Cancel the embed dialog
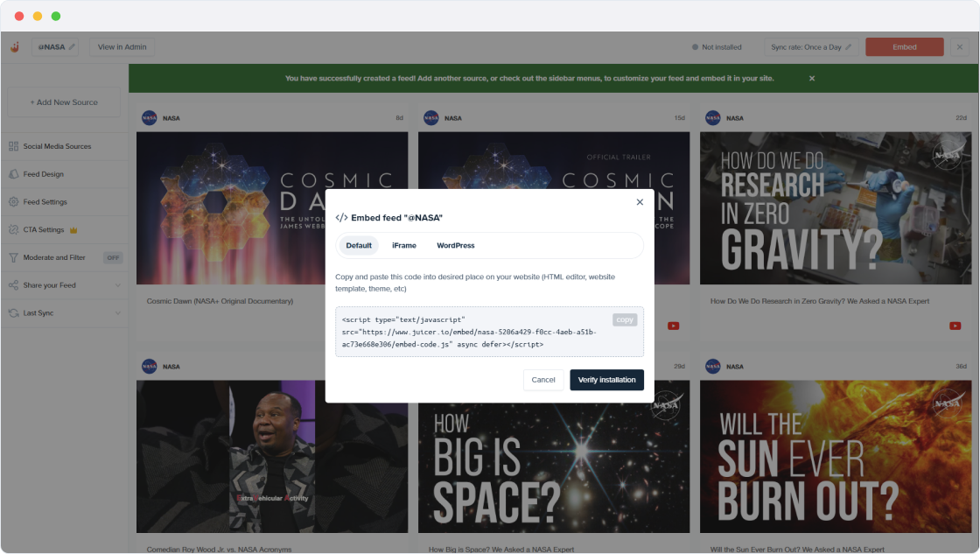 (x=543, y=380)
